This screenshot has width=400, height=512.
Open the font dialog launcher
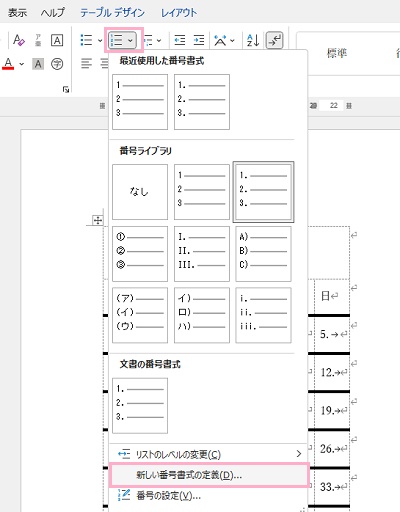[66, 89]
